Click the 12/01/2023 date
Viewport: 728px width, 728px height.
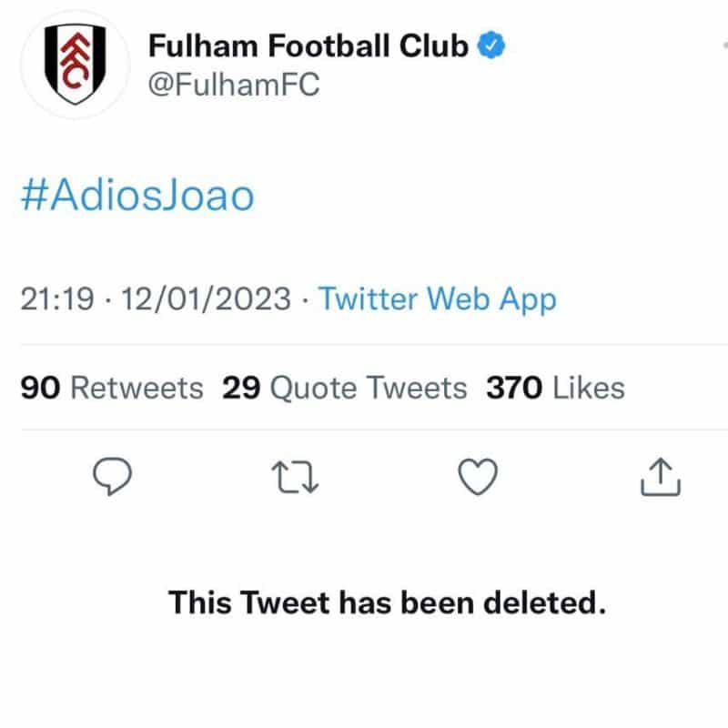click(207, 298)
